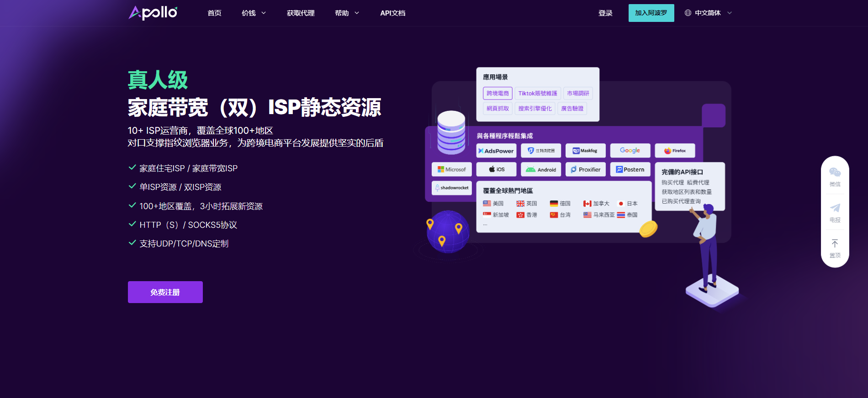Go to the 首页 home menu item
Image resolution: width=868 pixels, height=398 pixels.
tap(214, 13)
